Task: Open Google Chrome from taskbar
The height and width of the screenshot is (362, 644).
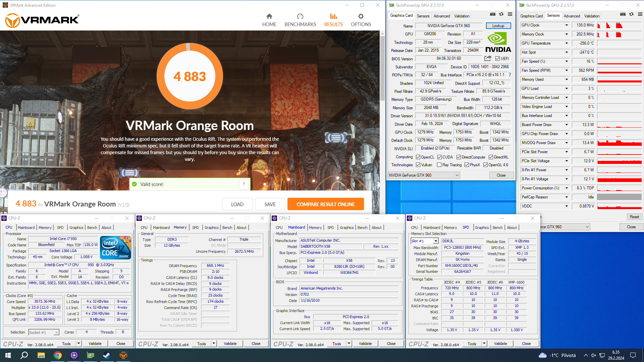Action: click(58, 355)
